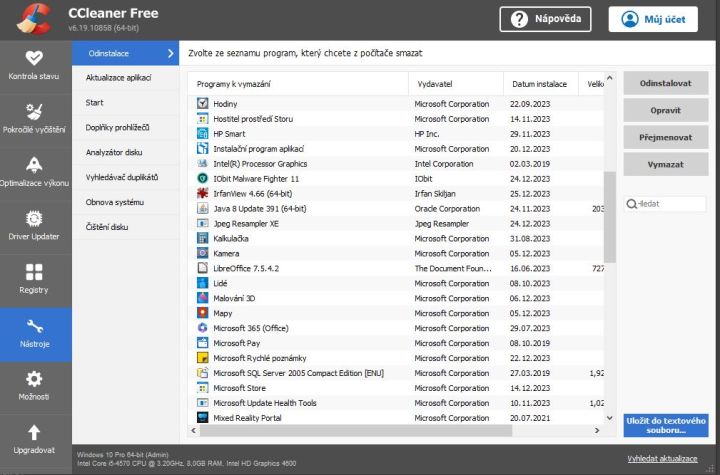Open Aktualizace aplikací tab
Image resolution: width=720 pixels, height=475 pixels.
[125, 78]
